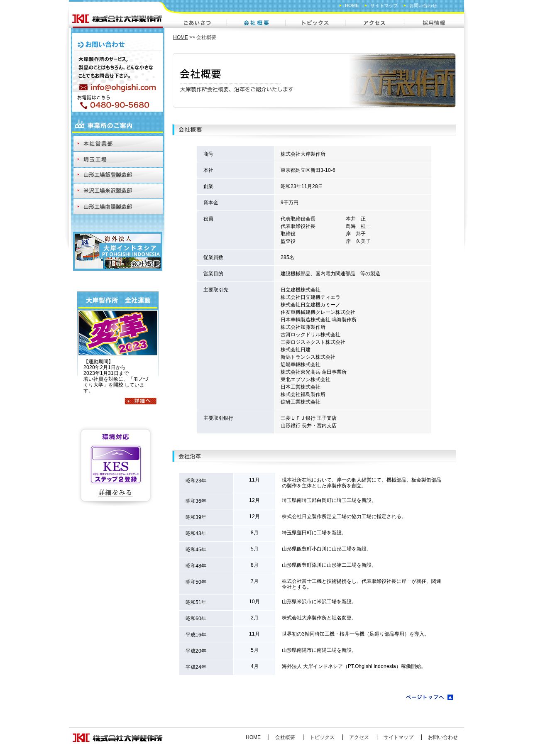Click 詳細をみる under the KES badge
The width and height of the screenshot is (533, 756).
115,493
